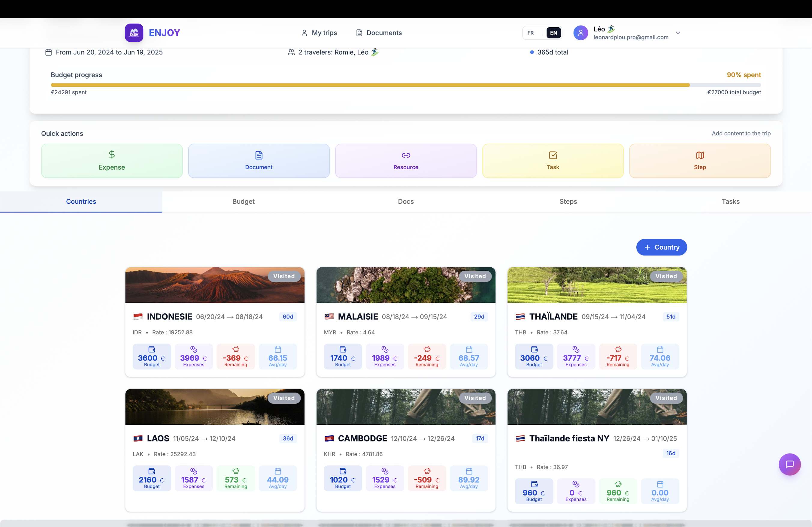The image size is (812, 527).
Task: Expand the Léo account dropdown chevron
Action: tap(678, 33)
